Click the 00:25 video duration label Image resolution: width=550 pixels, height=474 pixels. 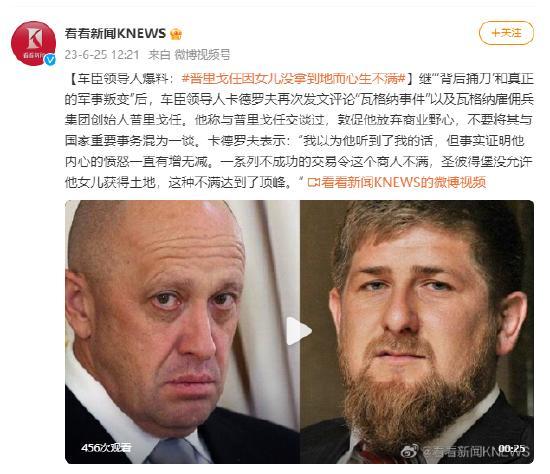(512, 448)
